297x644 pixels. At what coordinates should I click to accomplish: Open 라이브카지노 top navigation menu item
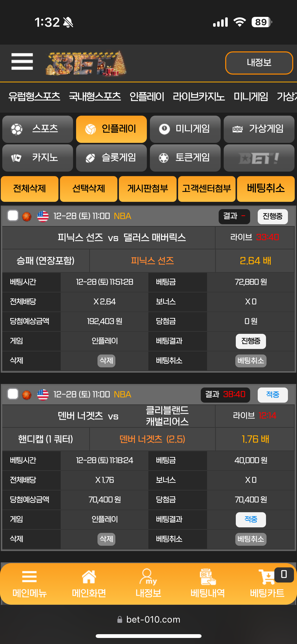click(x=199, y=97)
